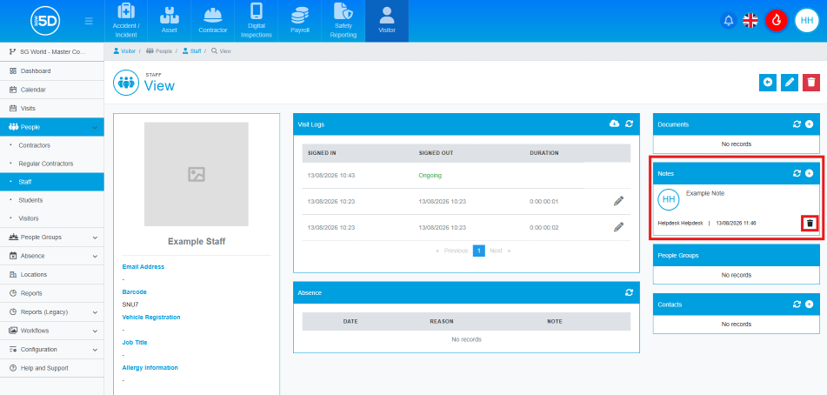Expand the Absence sidebar section
Viewport: 827px width, 395px height.
(x=52, y=256)
